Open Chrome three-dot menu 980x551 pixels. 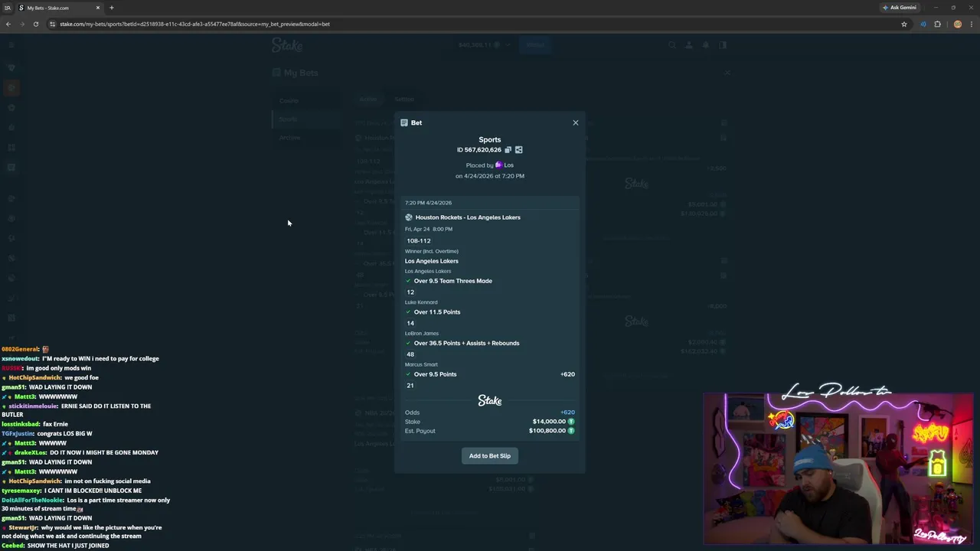971,24
